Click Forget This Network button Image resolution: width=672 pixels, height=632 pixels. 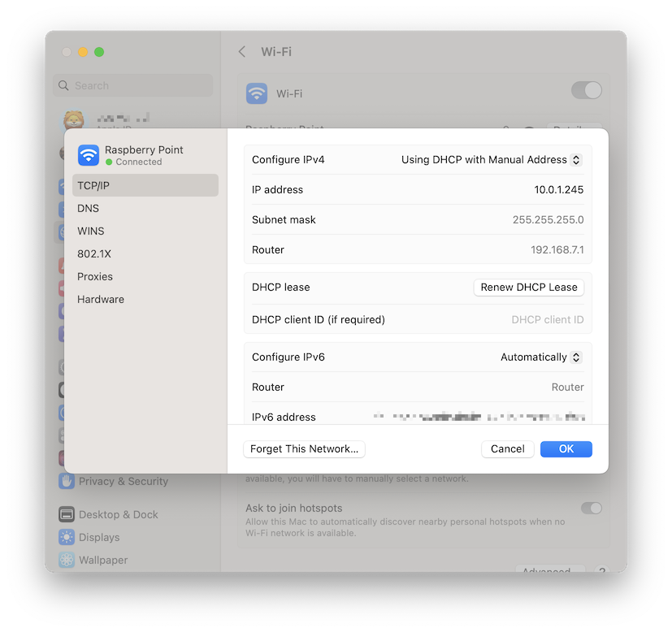point(304,449)
